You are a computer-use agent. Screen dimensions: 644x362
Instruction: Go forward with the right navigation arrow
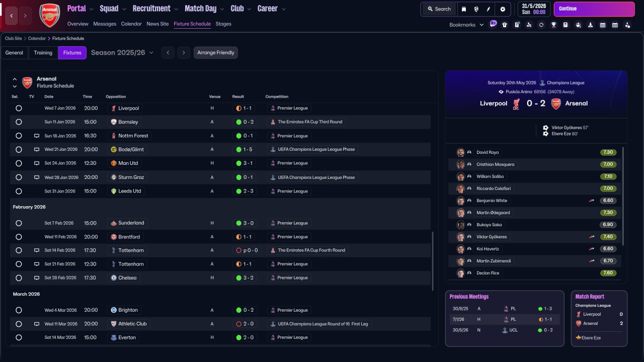pos(25,16)
